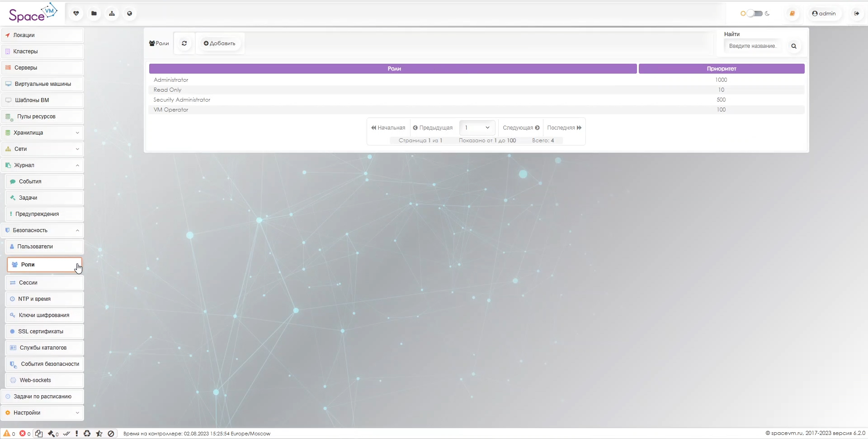The image size is (868, 439).
Task: Click the controller time text in status bar
Action: (197, 434)
